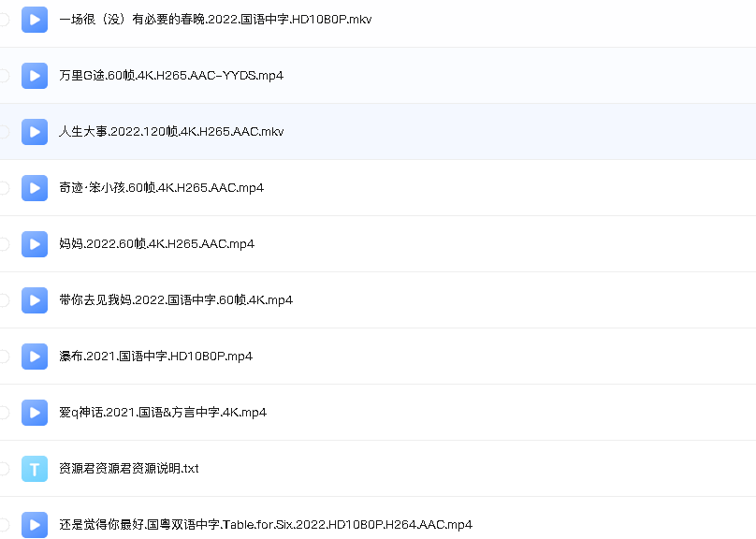756x539 pixels.
Task: Play the 爱q神话 video icon
Action: 35,412
